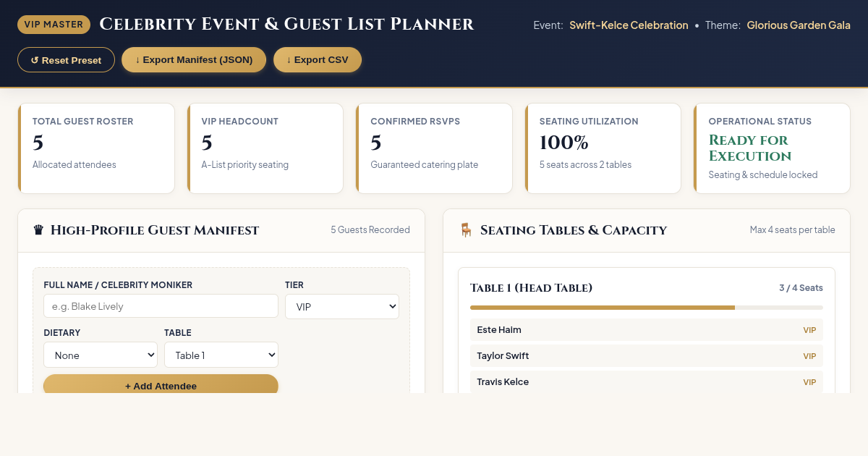Click the Add Attendee button
Viewport: 868px width, 456px height.
tap(161, 385)
